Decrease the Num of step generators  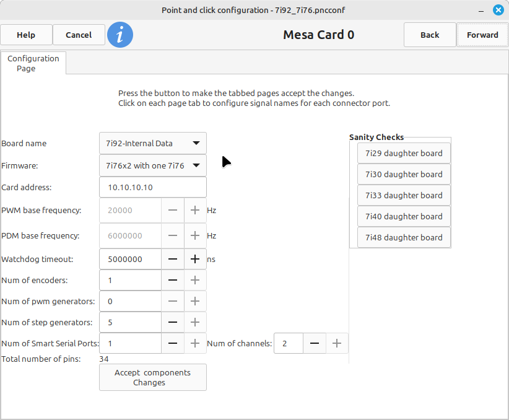tap(173, 322)
